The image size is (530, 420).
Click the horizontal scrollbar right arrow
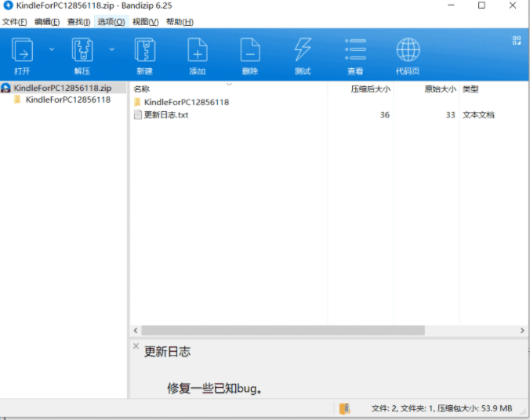522,331
